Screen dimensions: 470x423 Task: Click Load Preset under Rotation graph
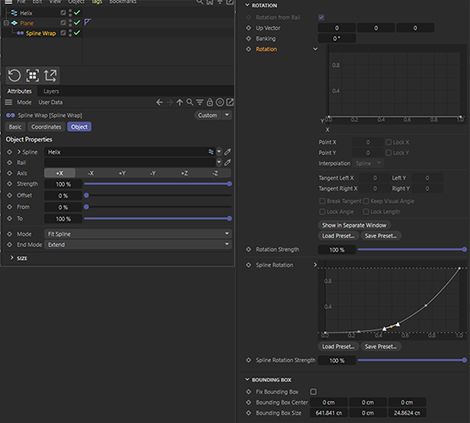click(x=338, y=236)
